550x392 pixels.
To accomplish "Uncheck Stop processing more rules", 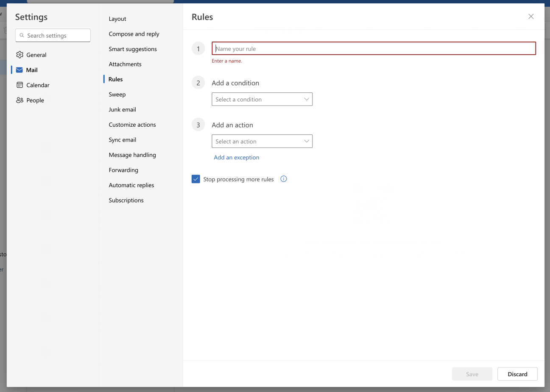I will 195,179.
